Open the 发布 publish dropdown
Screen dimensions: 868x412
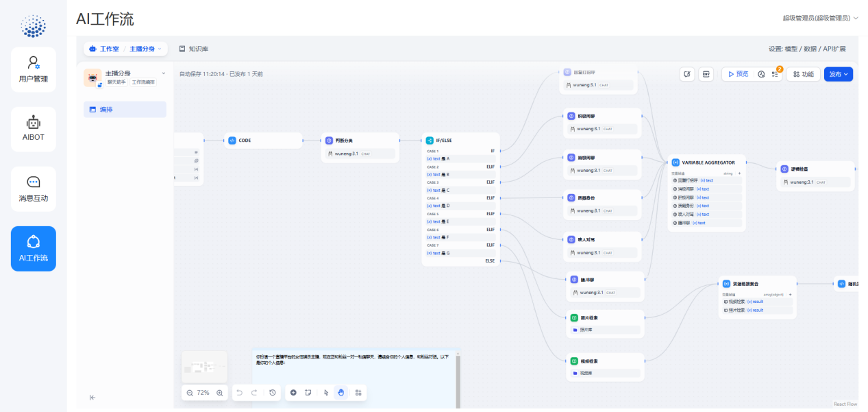[x=839, y=74]
